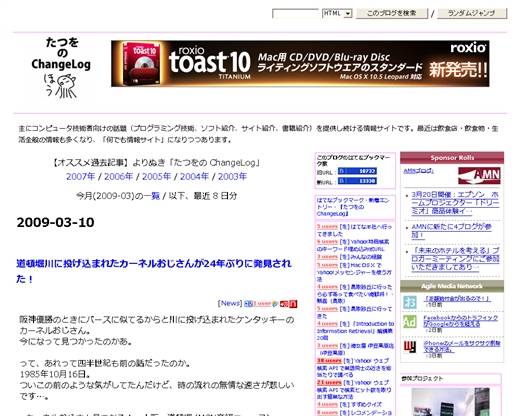Open the カーネルおじさん article title
520x416 pixels.
[154, 271]
